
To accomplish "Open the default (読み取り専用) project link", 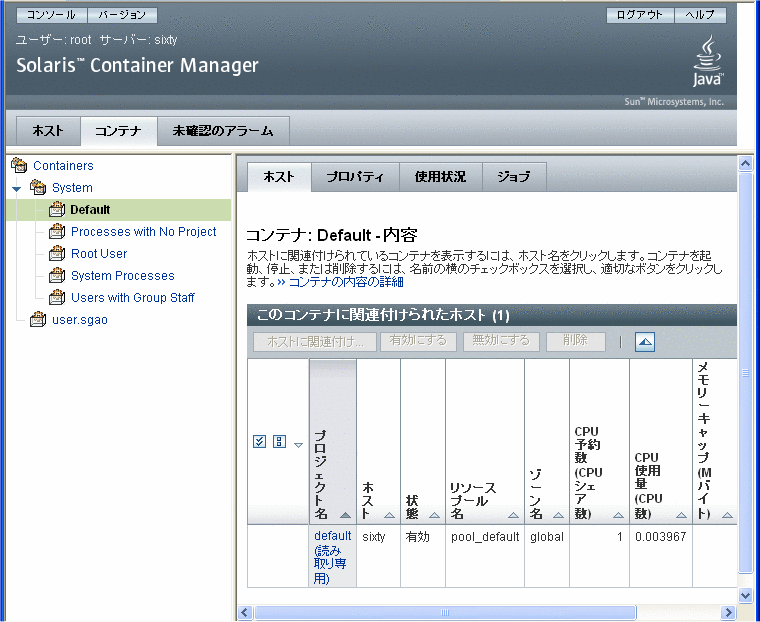I will tap(332, 557).
